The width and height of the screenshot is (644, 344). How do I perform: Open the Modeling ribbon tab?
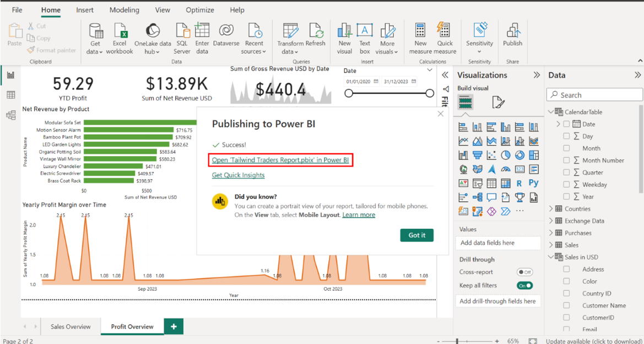pos(124,10)
